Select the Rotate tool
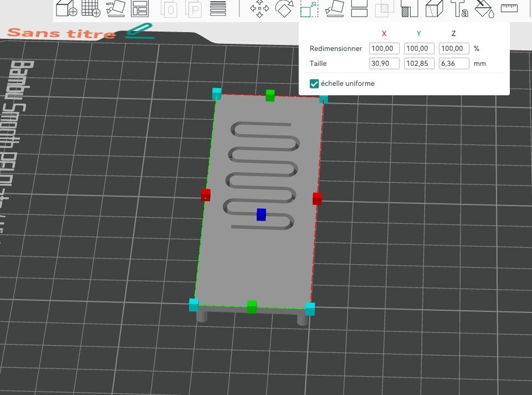532x395 pixels. pos(284,8)
